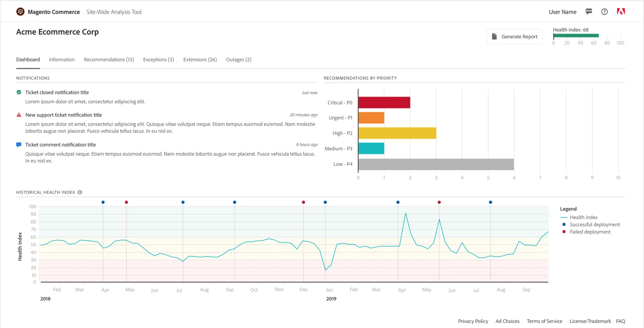Click the green Health index gauge bar

tap(576, 35)
